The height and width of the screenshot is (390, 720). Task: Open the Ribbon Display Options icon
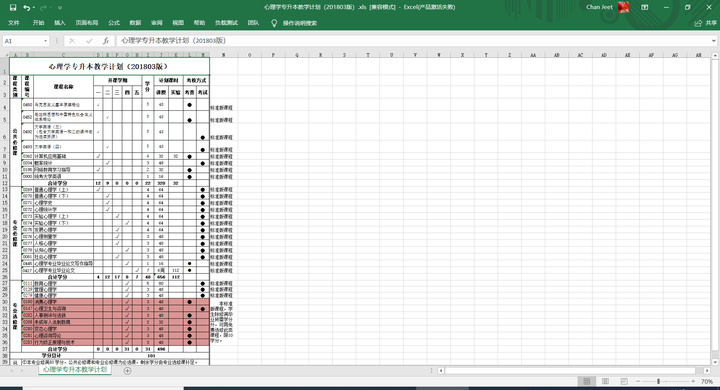[645, 7]
